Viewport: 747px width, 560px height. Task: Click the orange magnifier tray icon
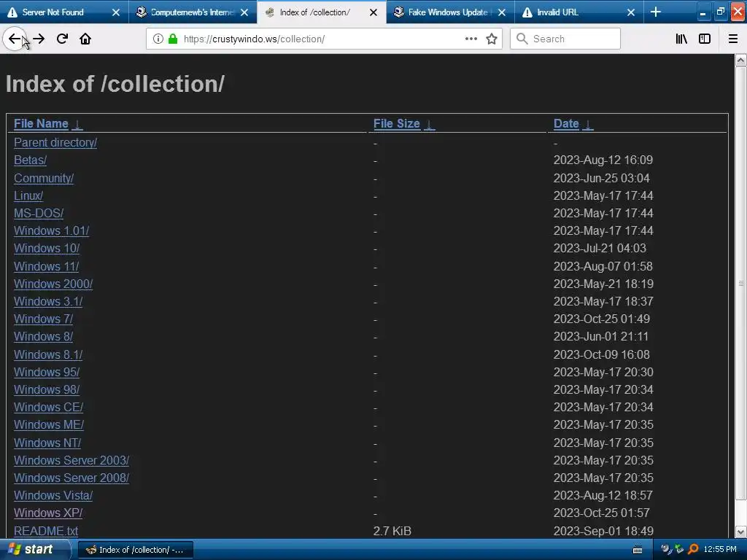click(x=693, y=550)
